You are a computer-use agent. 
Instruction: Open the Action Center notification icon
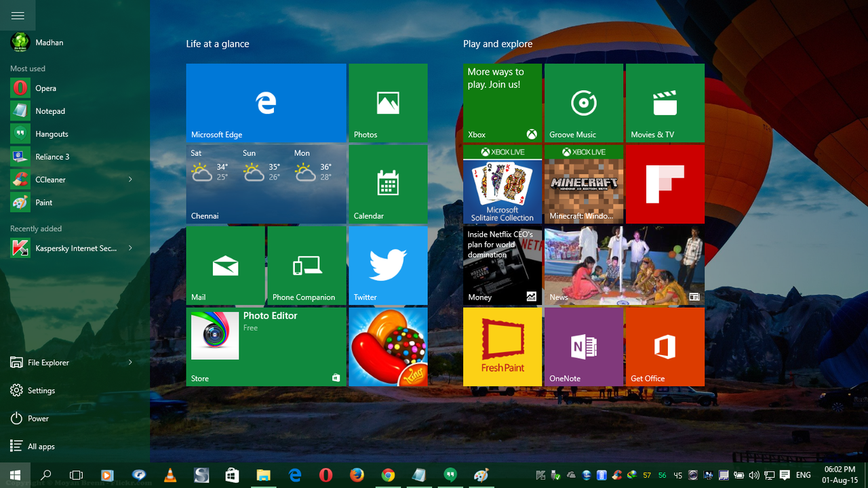(785, 475)
